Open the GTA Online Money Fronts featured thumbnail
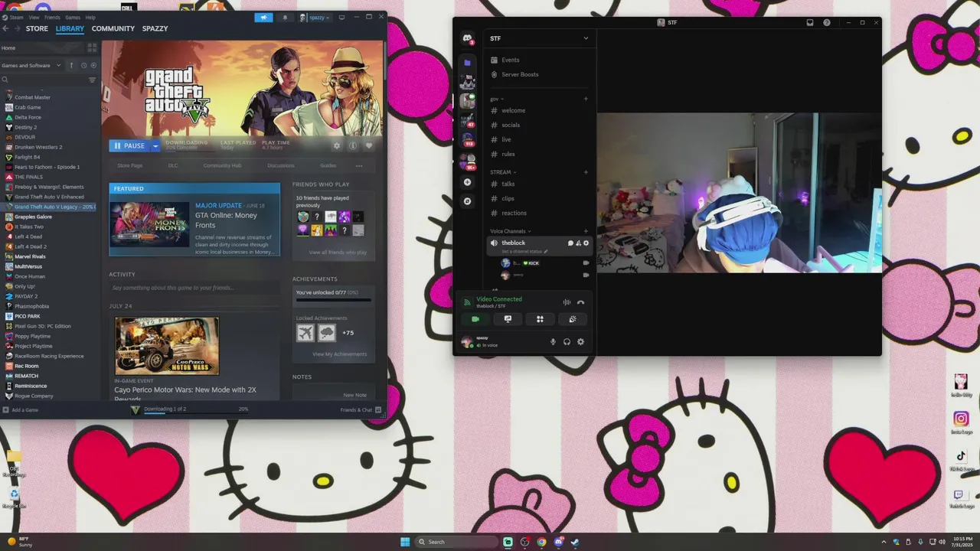Viewport: 980px width, 551px height. (x=151, y=224)
